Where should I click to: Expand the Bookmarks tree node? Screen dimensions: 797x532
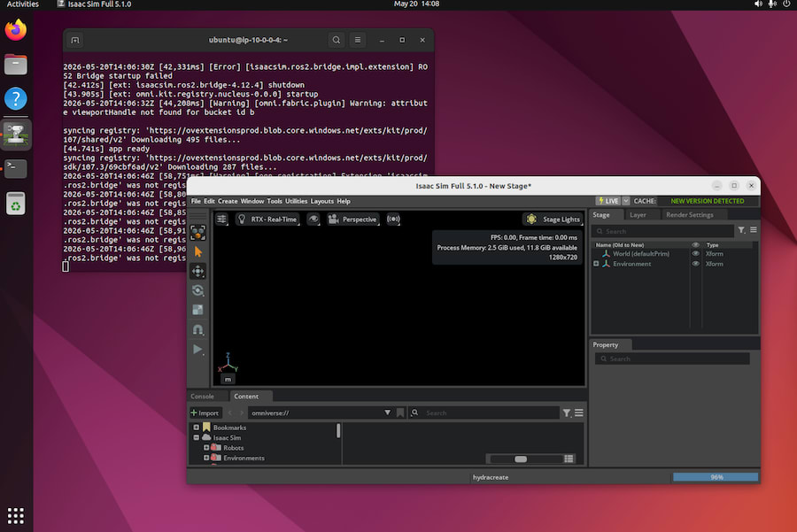coord(197,428)
